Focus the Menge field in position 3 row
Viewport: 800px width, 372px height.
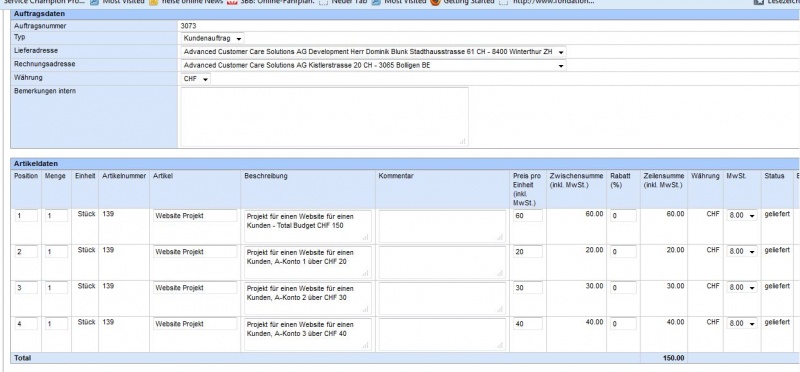tap(56, 288)
